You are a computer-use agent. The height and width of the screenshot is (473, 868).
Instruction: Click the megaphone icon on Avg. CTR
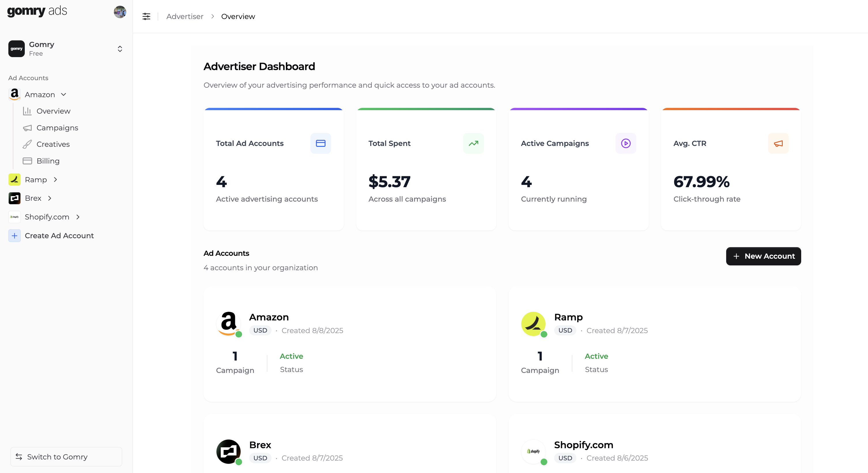click(x=778, y=143)
